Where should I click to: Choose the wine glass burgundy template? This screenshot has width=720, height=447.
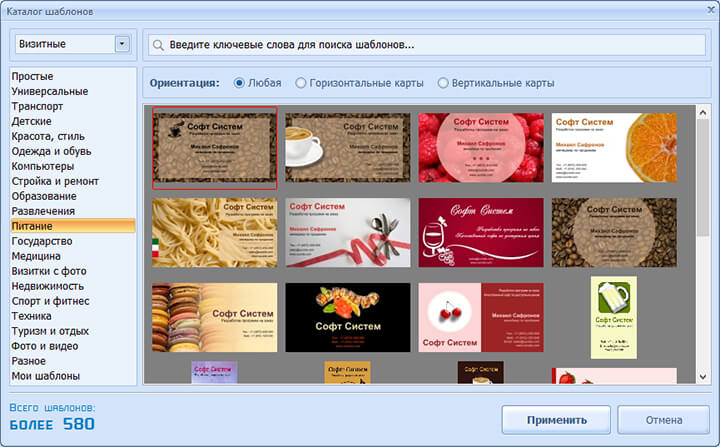481,232
